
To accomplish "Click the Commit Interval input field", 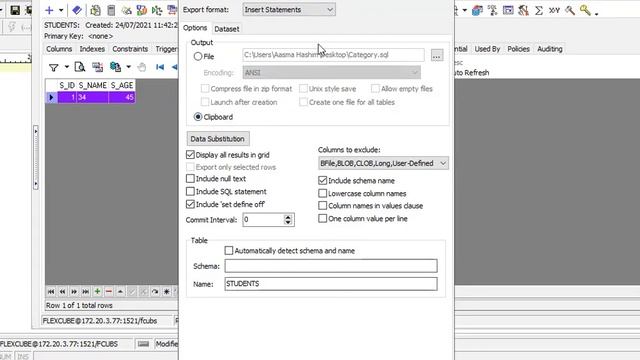I will 263,220.
